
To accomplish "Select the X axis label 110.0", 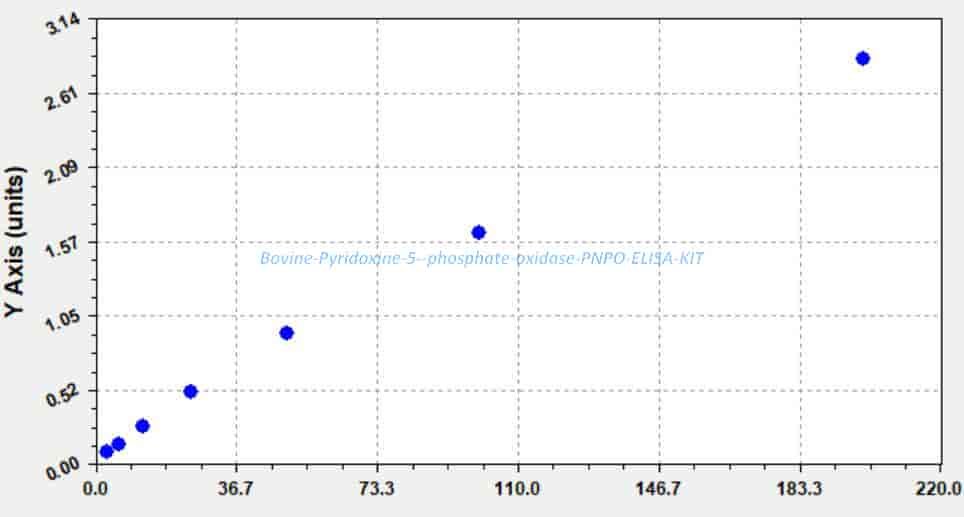I will tap(518, 489).
